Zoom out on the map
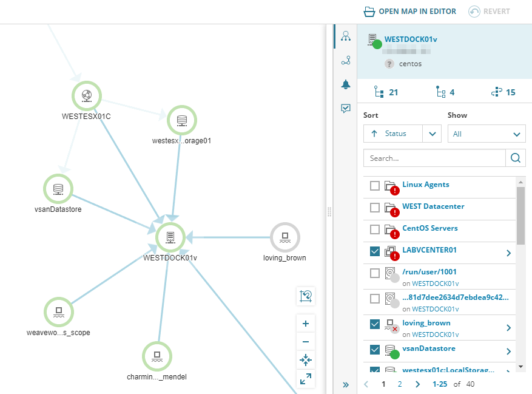The height and width of the screenshot is (394, 532). (x=306, y=342)
